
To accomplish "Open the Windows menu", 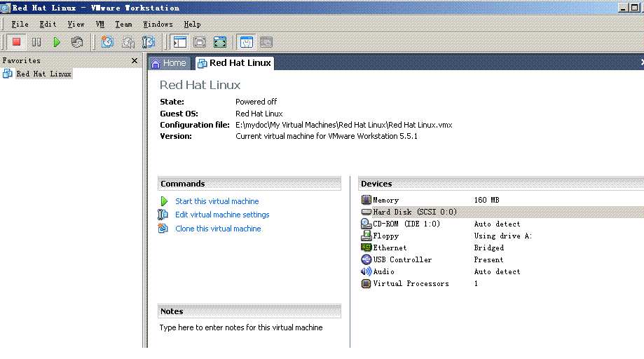I will click(158, 25).
